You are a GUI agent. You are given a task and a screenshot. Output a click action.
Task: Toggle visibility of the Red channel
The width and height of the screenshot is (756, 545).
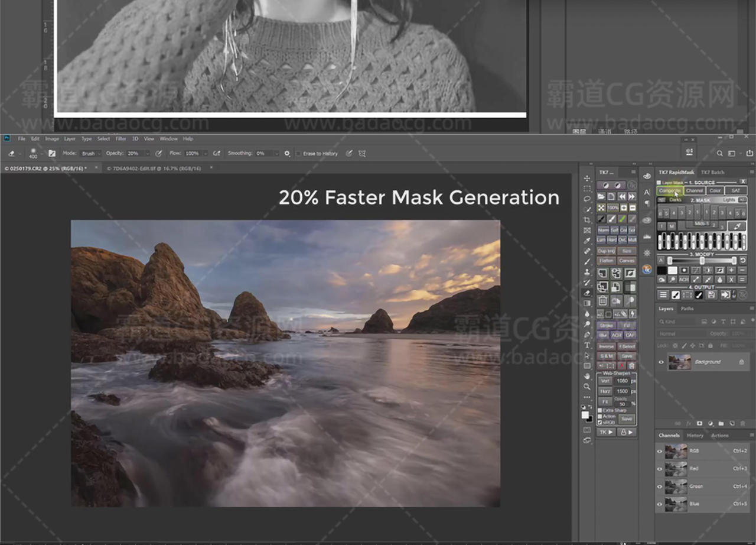coord(660,469)
